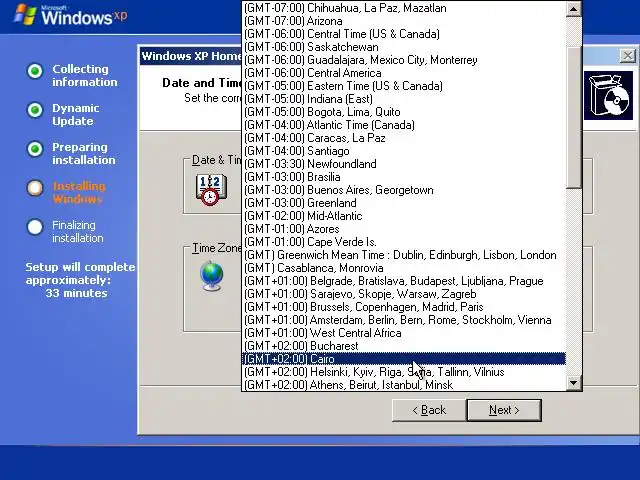Choose (GMT+01:00) West Central Africa
Viewport: 640px width, 480px height.
point(404,333)
